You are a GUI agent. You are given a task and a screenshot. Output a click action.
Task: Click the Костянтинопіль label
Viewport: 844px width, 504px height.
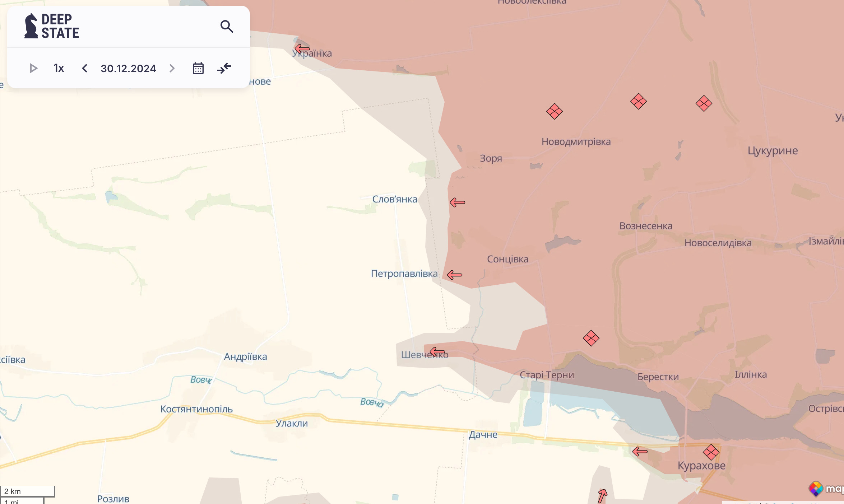tap(196, 409)
